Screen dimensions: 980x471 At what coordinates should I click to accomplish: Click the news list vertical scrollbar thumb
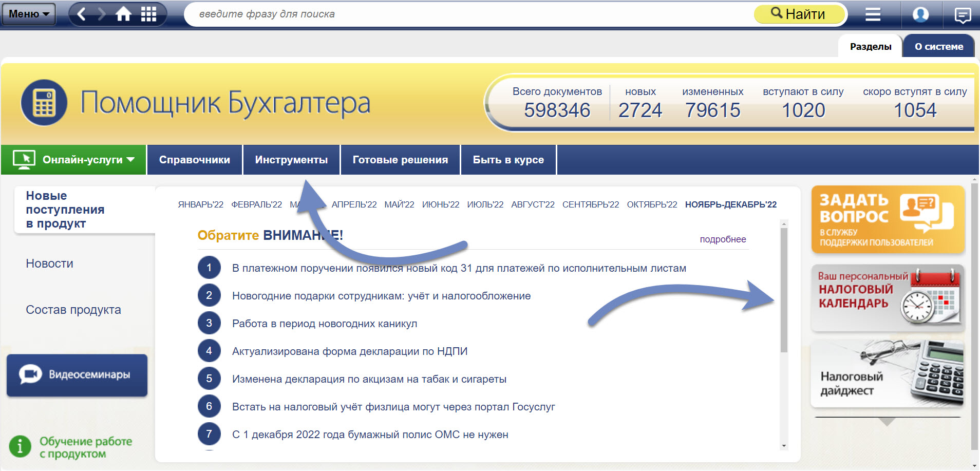click(x=784, y=290)
